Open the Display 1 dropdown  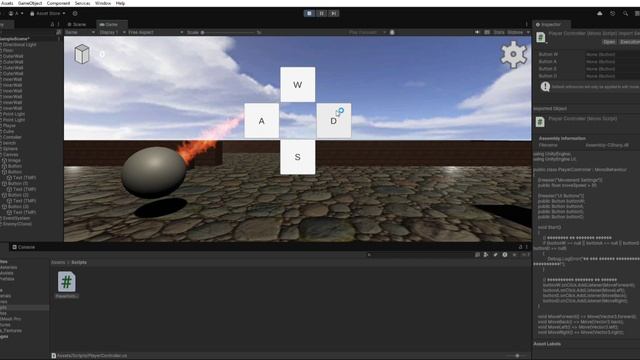pyautogui.click(x=112, y=32)
